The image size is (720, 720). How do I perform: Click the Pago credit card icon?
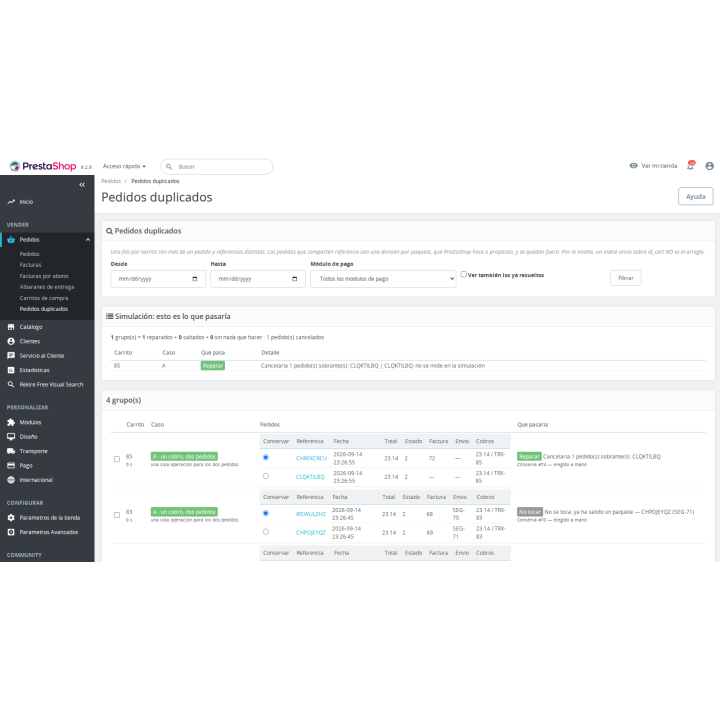(x=11, y=465)
